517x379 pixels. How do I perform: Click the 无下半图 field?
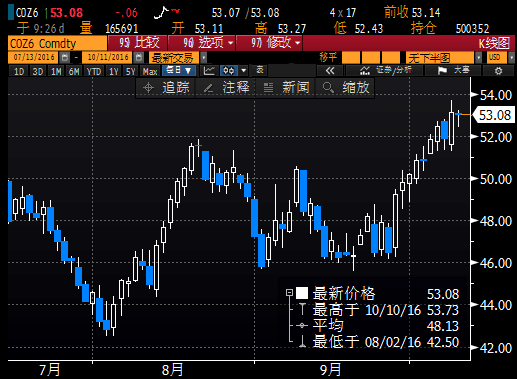[x=440, y=58]
